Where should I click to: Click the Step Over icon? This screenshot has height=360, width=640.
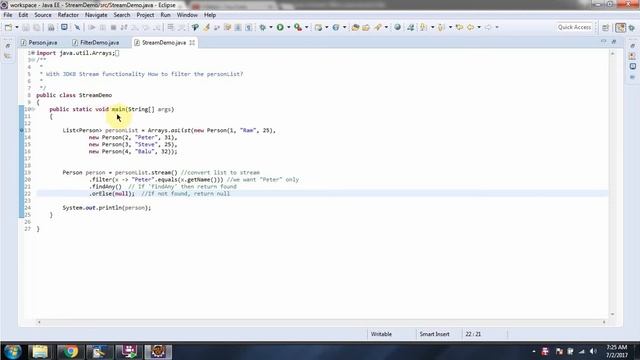[x=146, y=27]
